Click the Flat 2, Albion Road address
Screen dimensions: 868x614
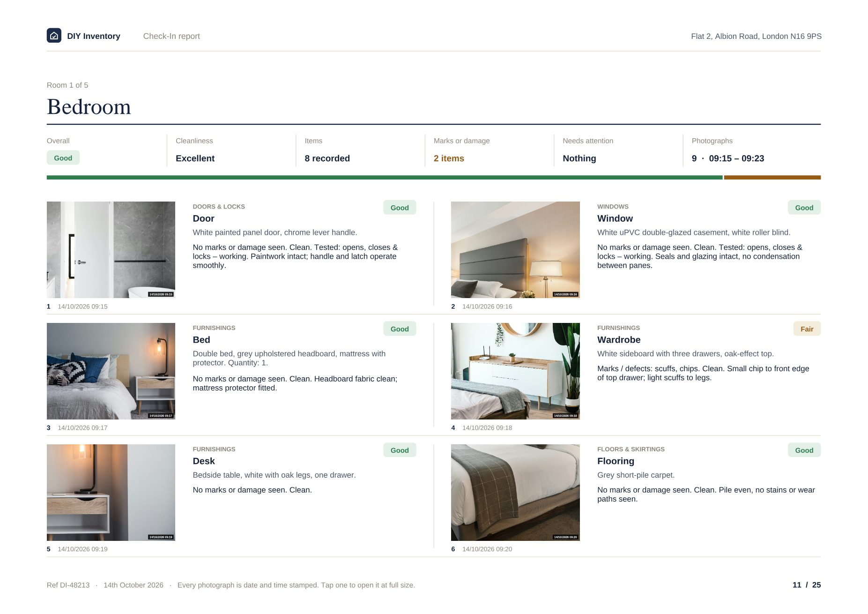point(756,36)
